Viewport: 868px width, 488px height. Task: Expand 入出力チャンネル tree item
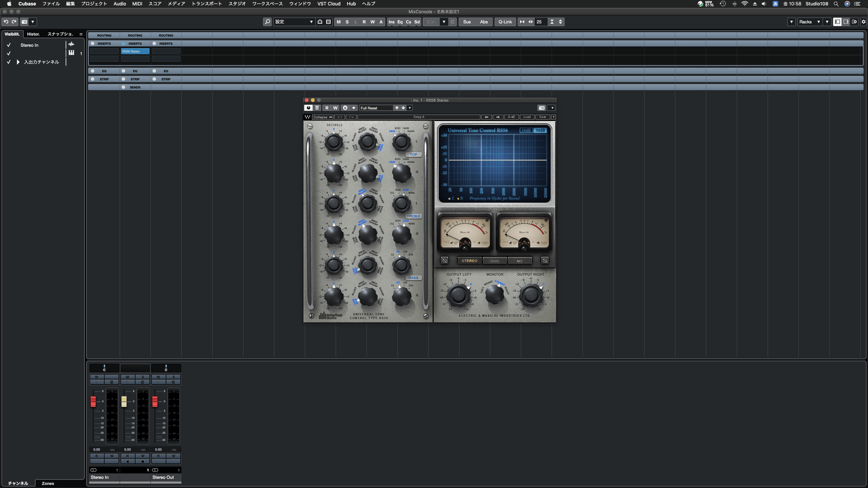click(18, 62)
